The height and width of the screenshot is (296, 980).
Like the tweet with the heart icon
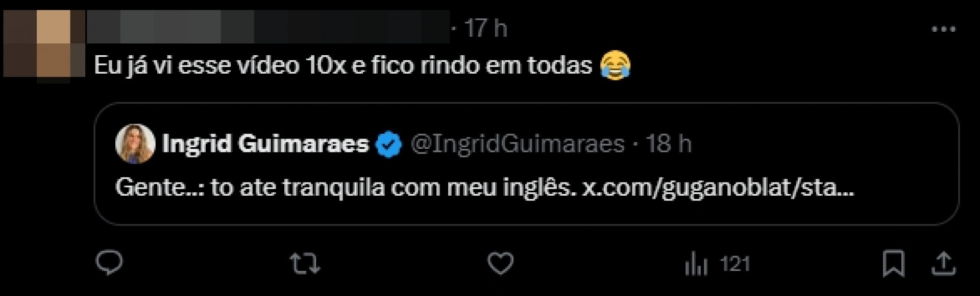click(x=500, y=264)
